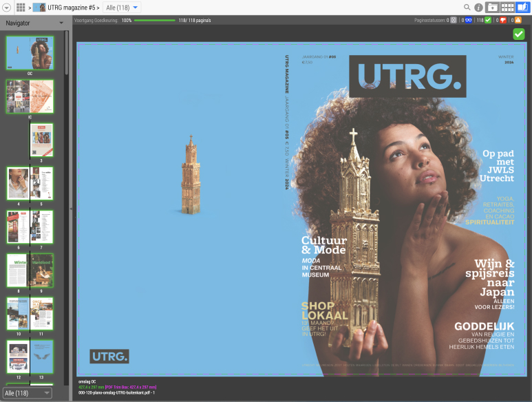Click the 'Voortgang Goedkeuring' label

click(96, 21)
